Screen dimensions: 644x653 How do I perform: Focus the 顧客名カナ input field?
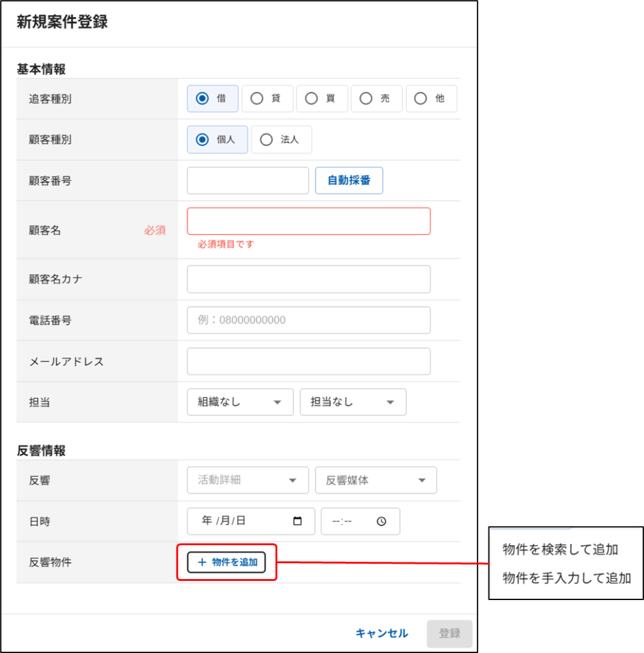pyautogui.click(x=309, y=279)
